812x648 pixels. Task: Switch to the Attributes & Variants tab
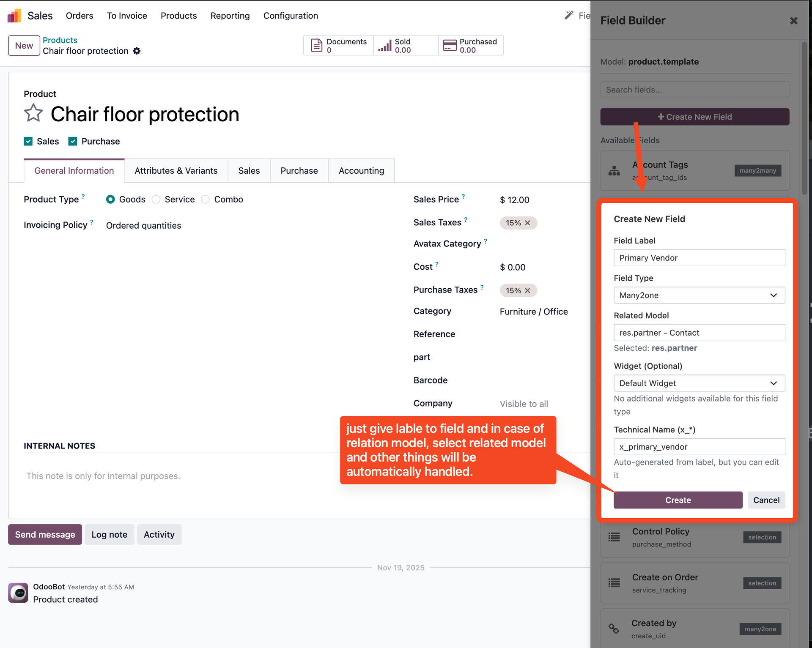tap(176, 170)
